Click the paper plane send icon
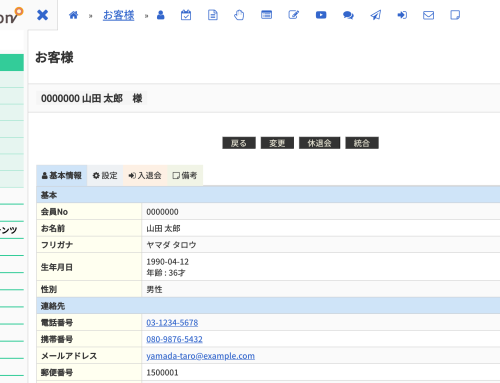500x383 pixels. point(376,15)
